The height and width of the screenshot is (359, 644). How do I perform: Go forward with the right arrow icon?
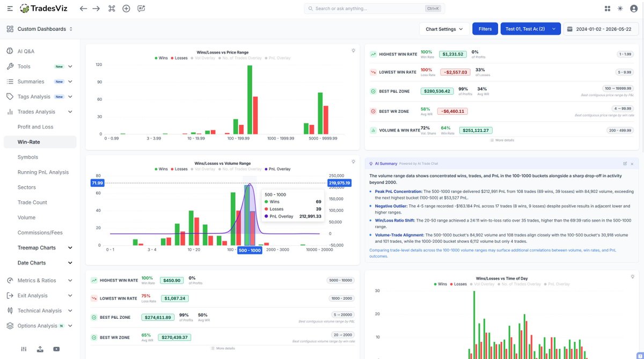(96, 9)
